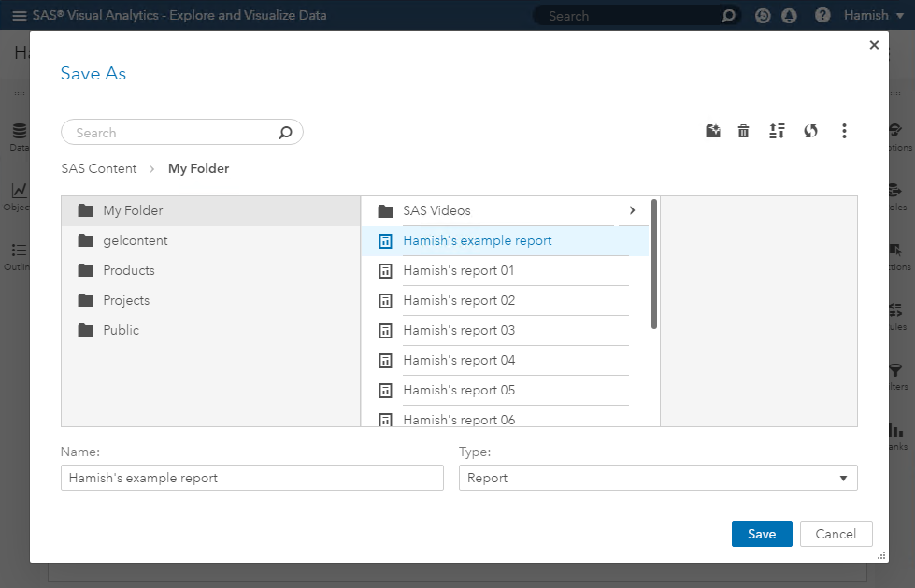
Task: Click the Sort items icon
Action: coord(777,132)
